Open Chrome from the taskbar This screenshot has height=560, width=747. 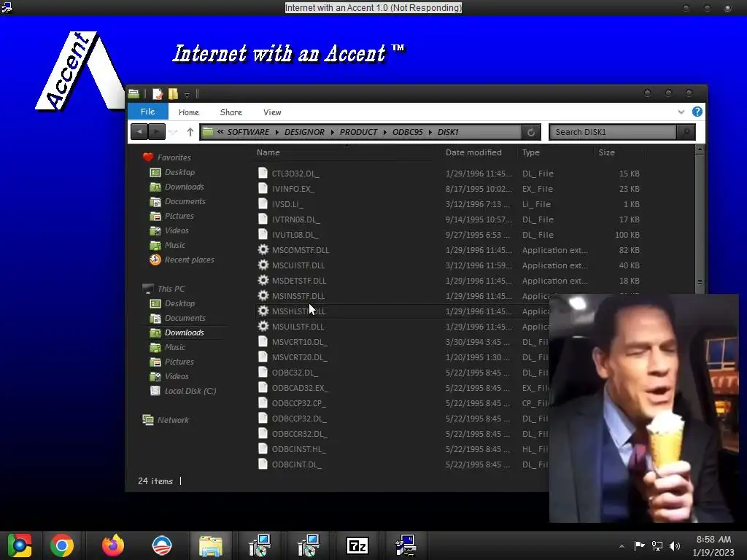62,545
